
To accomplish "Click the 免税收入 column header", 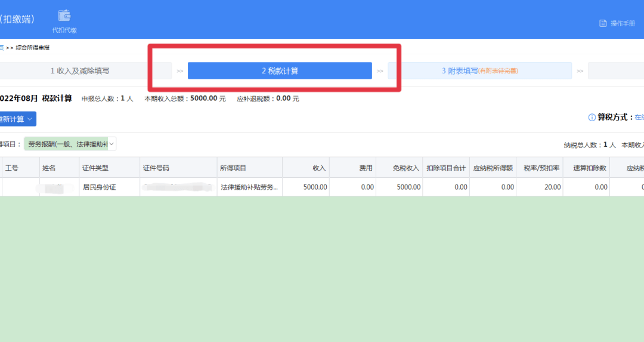I will coord(405,168).
